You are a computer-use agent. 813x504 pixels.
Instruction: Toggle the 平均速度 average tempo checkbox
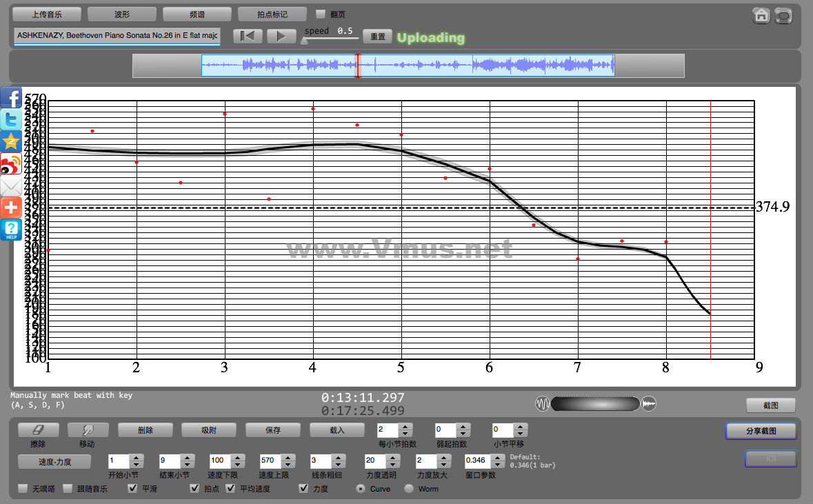point(231,489)
